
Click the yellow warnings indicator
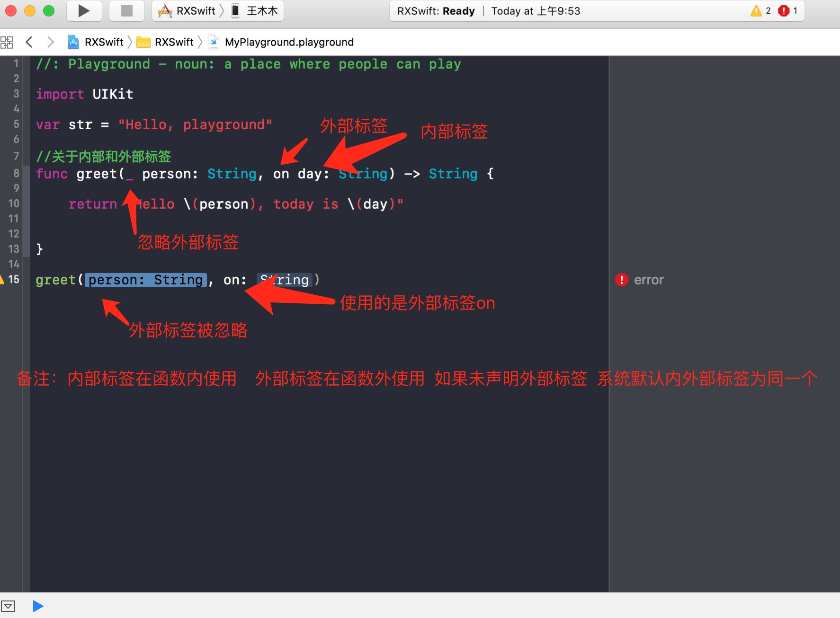tap(761, 11)
